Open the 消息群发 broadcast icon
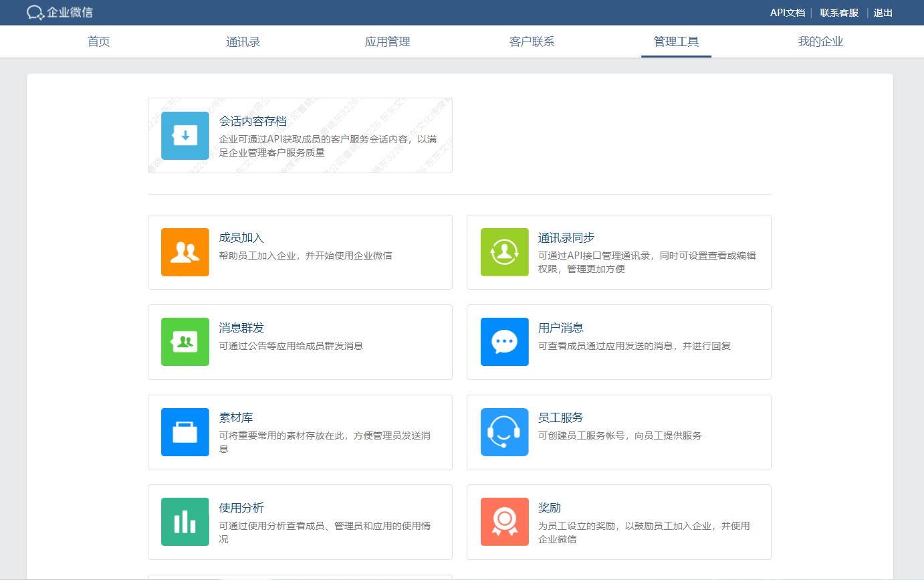Screen dimensions: 924x580 click(185, 342)
